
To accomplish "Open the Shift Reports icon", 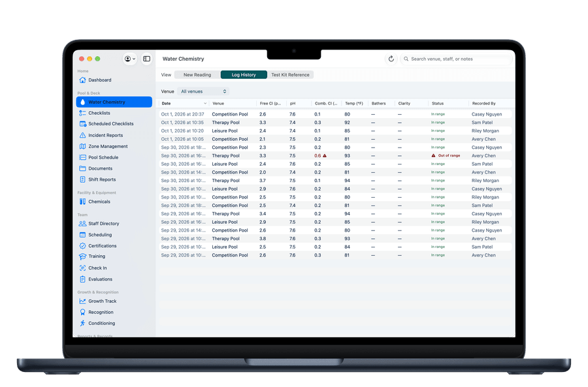I will click(x=82, y=179).
